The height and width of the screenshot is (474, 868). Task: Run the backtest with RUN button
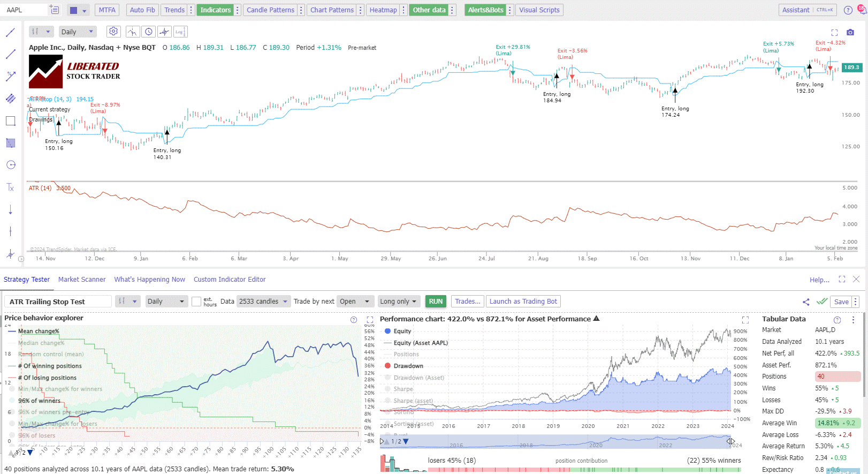[436, 302]
